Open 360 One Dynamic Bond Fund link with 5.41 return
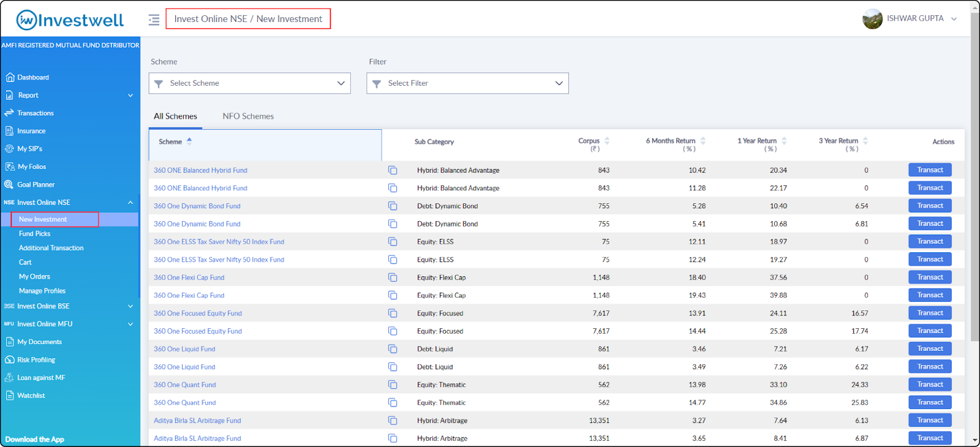The width and height of the screenshot is (980, 447). click(197, 224)
